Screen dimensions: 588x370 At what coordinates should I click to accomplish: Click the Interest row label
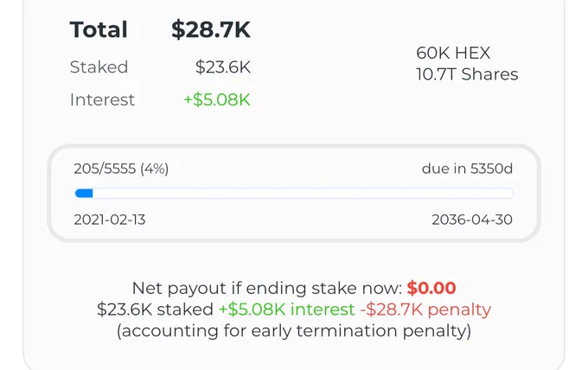(102, 99)
